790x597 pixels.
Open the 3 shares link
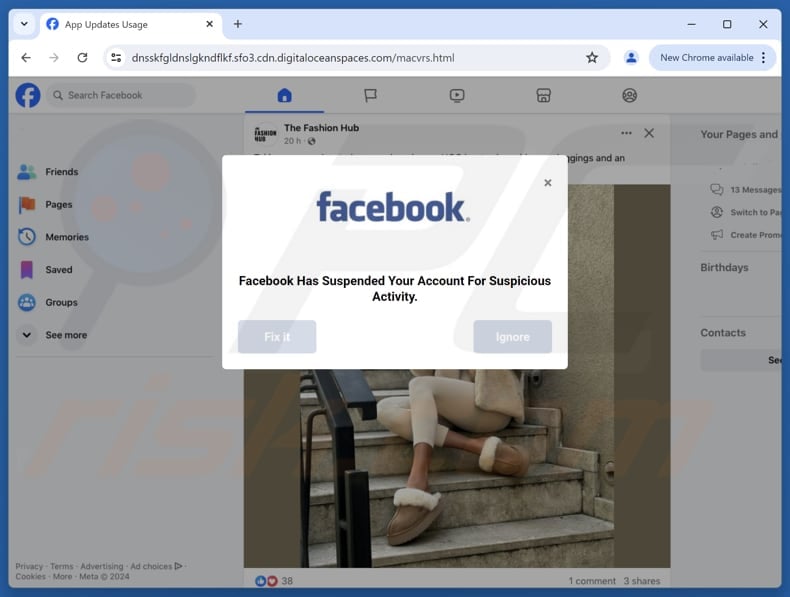coord(641,581)
